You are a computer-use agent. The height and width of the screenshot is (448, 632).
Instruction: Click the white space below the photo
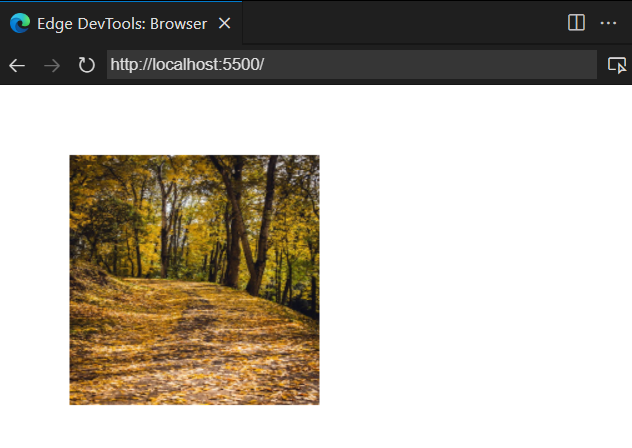194,427
